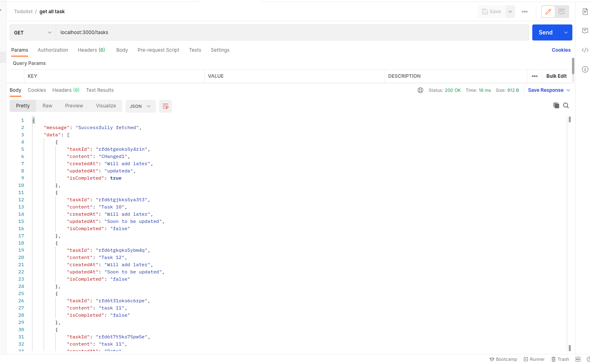Viewport: 590px width, 364px height.
Task: Open the JSON format dropdown
Action: [x=141, y=106]
